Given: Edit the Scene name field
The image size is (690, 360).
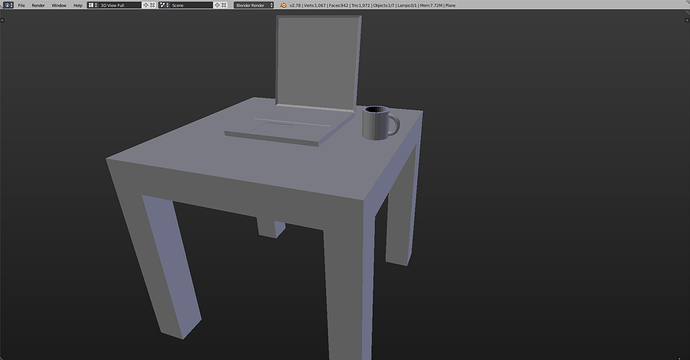Looking at the screenshot, I should pyautogui.click(x=191, y=5).
